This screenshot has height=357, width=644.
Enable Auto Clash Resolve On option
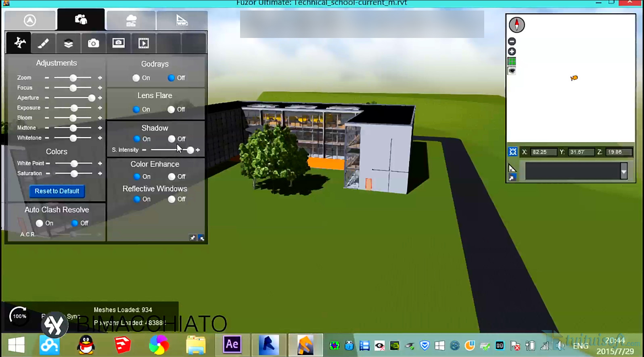[39, 223]
